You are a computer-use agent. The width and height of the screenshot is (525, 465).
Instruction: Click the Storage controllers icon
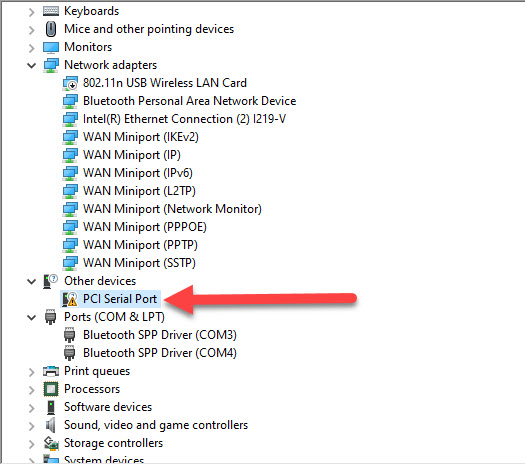tap(51, 443)
